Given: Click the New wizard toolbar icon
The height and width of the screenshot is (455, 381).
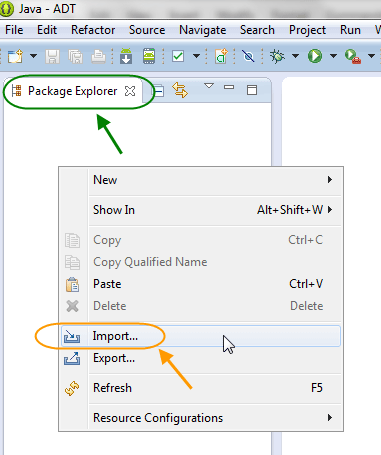Looking at the screenshot, I should tap(15, 56).
